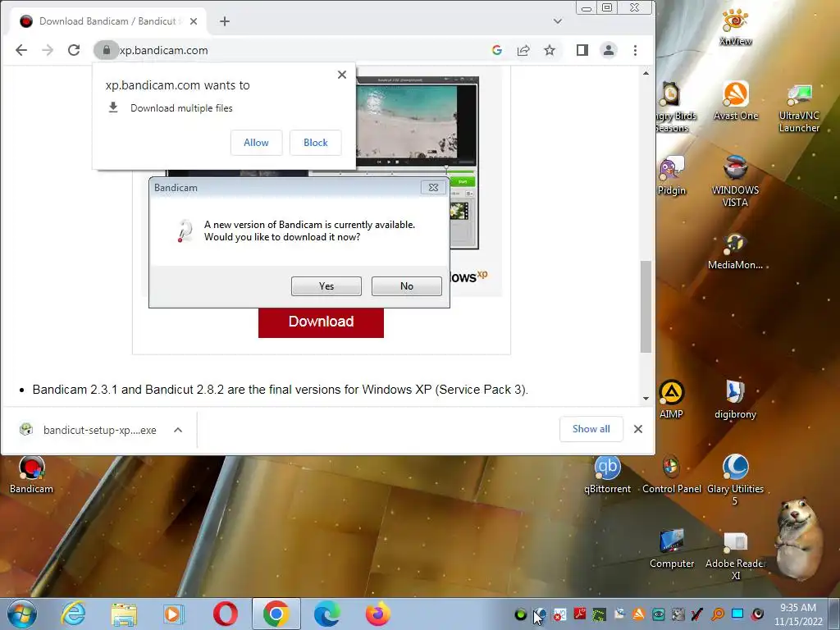Viewport: 840px width, 630px height.
Task: Open Pidgin desktop icon
Action: [x=671, y=176]
